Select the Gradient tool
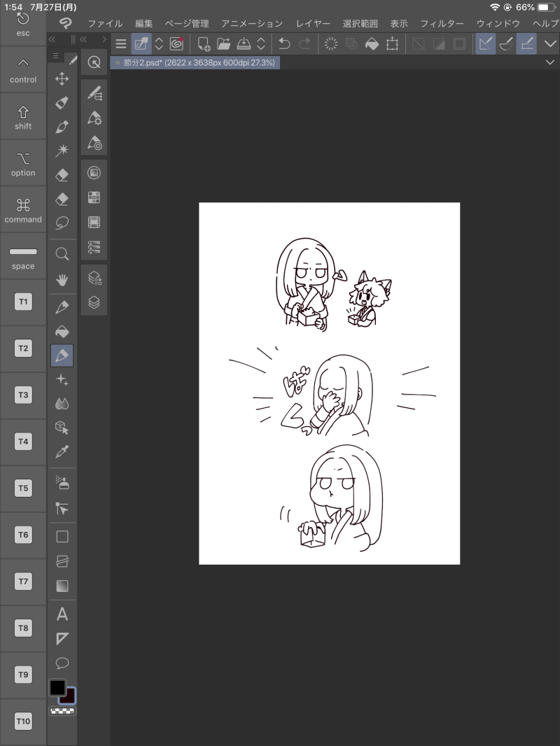Image resolution: width=560 pixels, height=746 pixels. coord(62,586)
